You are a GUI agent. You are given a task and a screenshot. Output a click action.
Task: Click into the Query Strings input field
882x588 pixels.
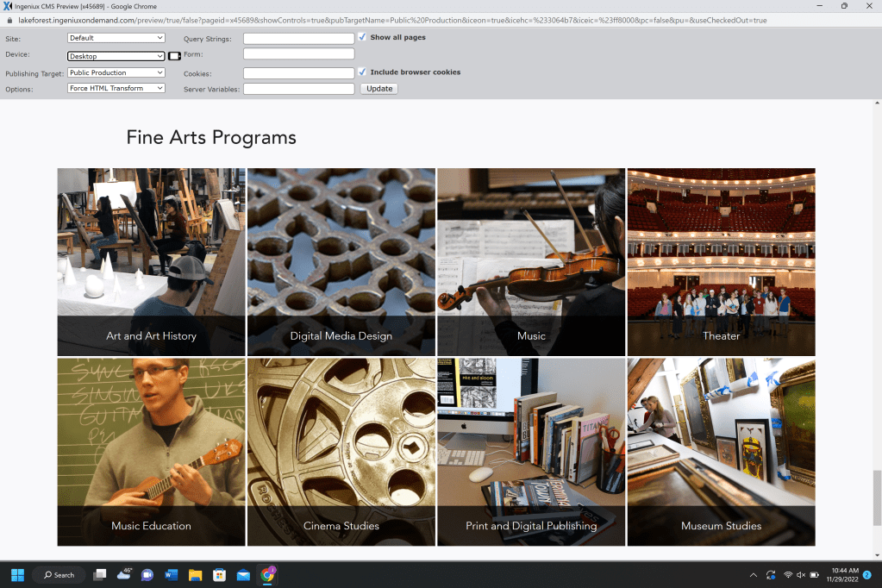[298, 39]
